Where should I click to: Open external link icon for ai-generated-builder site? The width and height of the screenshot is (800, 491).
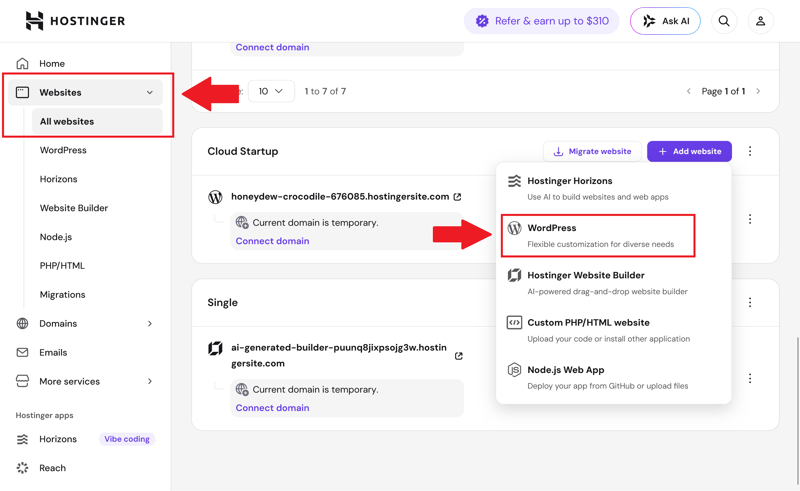tap(459, 356)
